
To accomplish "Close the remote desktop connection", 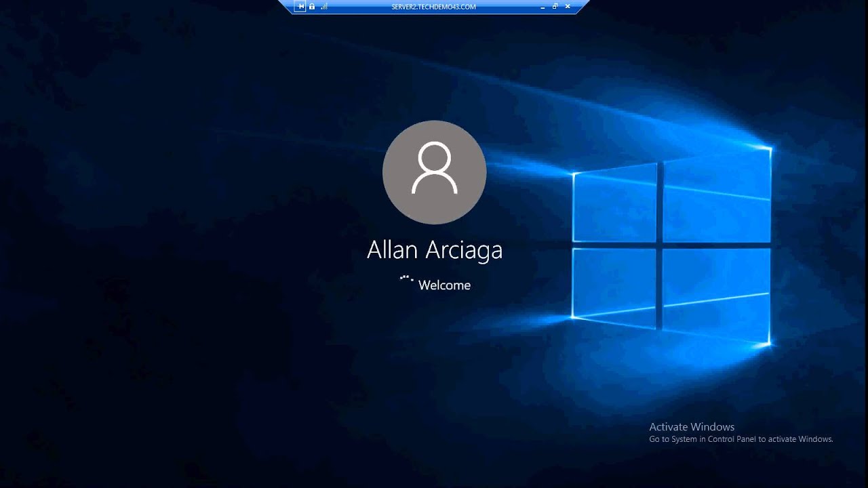I will point(568,6).
